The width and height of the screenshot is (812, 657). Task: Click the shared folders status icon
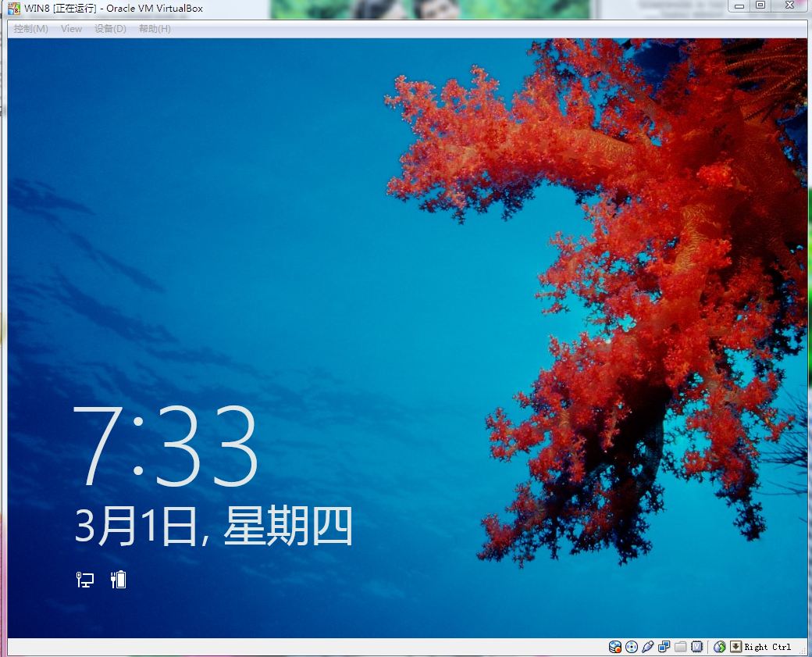pos(680,647)
